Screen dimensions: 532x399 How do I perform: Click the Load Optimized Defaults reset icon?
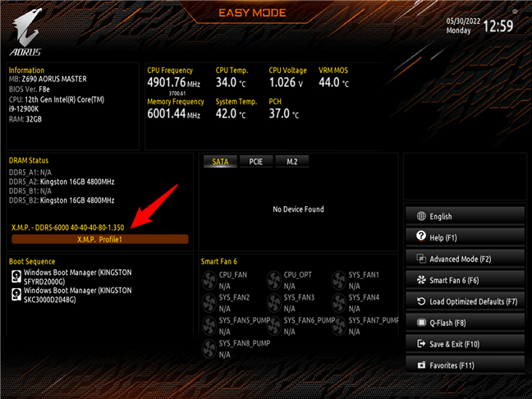[421, 301]
